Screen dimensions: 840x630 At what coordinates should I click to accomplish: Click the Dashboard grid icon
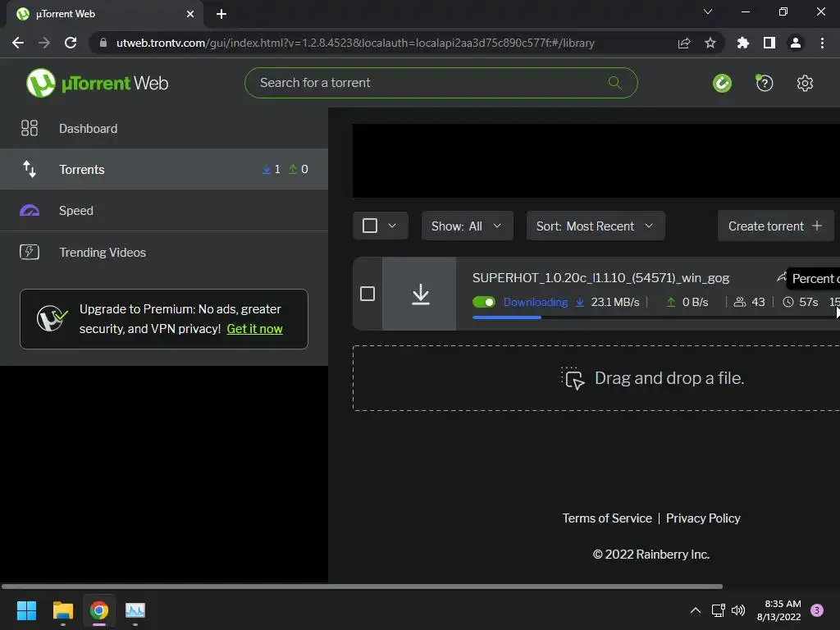click(30, 128)
